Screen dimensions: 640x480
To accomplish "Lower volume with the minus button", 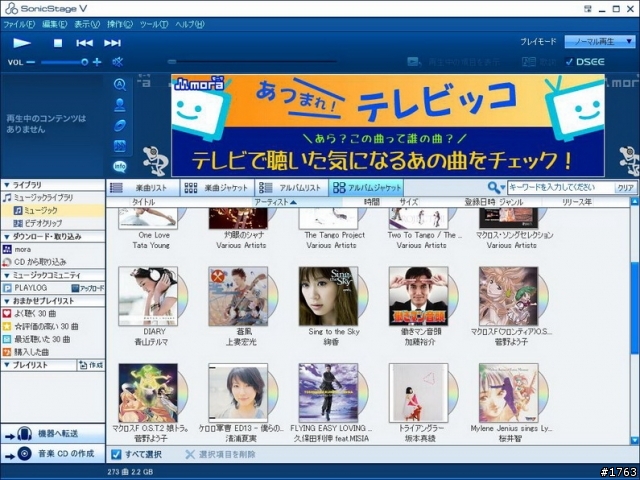I will [31, 62].
